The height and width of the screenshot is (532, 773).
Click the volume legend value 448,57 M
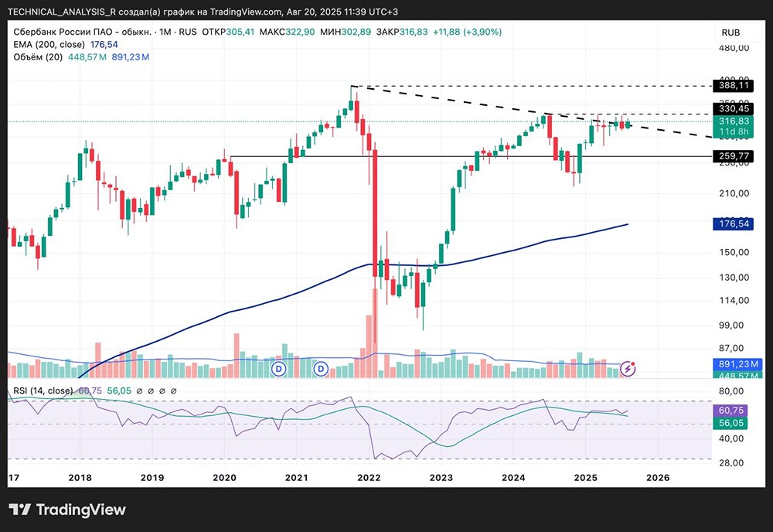(x=87, y=57)
